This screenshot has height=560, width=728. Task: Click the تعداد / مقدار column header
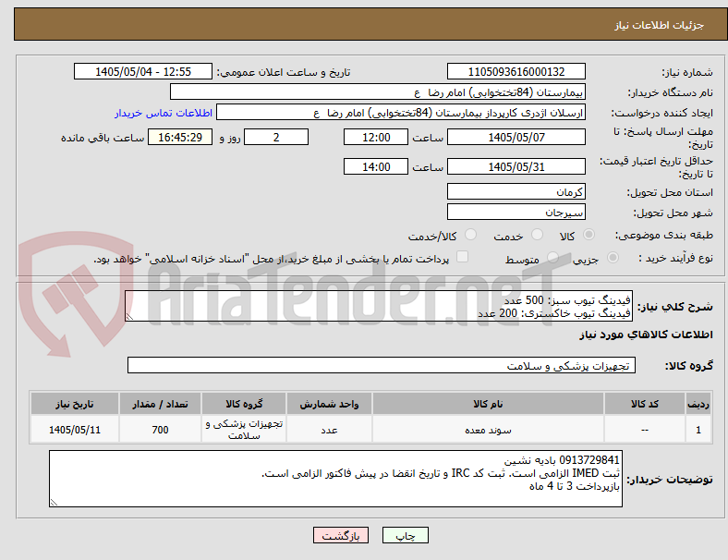pyautogui.click(x=160, y=404)
